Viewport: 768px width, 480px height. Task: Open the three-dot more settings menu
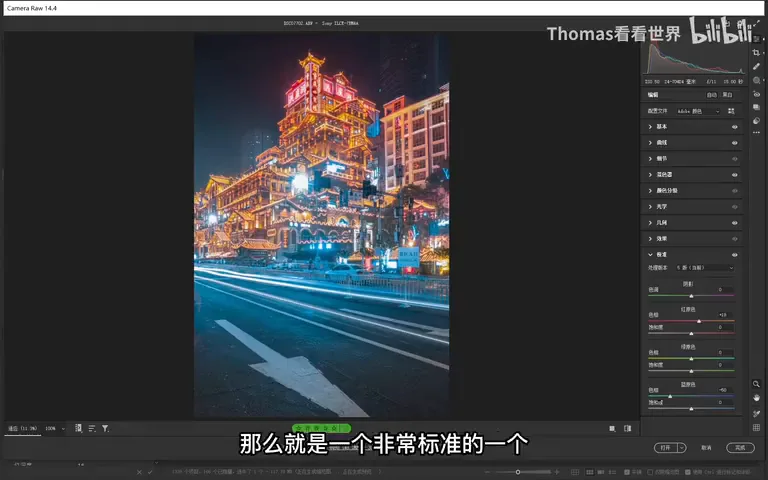click(x=756, y=133)
